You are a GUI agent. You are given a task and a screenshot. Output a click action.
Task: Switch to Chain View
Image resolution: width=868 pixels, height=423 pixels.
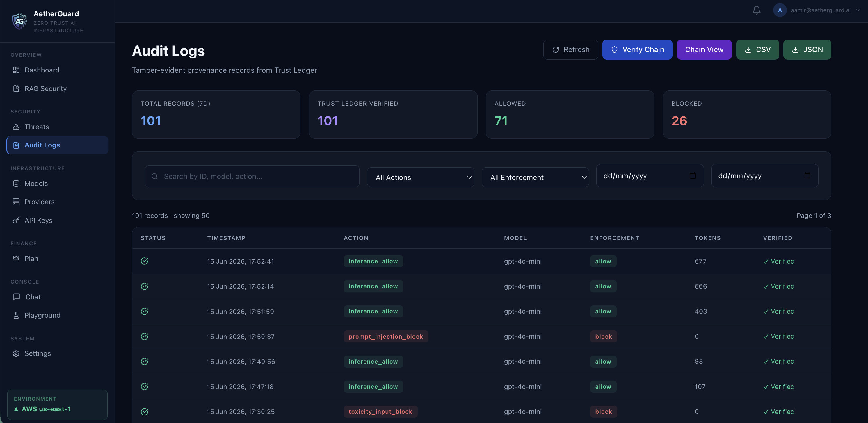coord(704,49)
